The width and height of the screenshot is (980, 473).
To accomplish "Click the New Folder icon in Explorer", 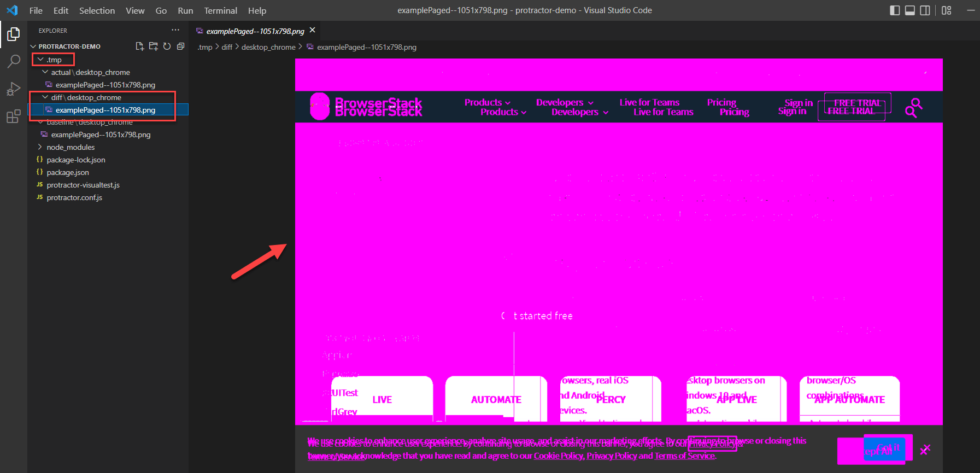I will [x=154, y=46].
